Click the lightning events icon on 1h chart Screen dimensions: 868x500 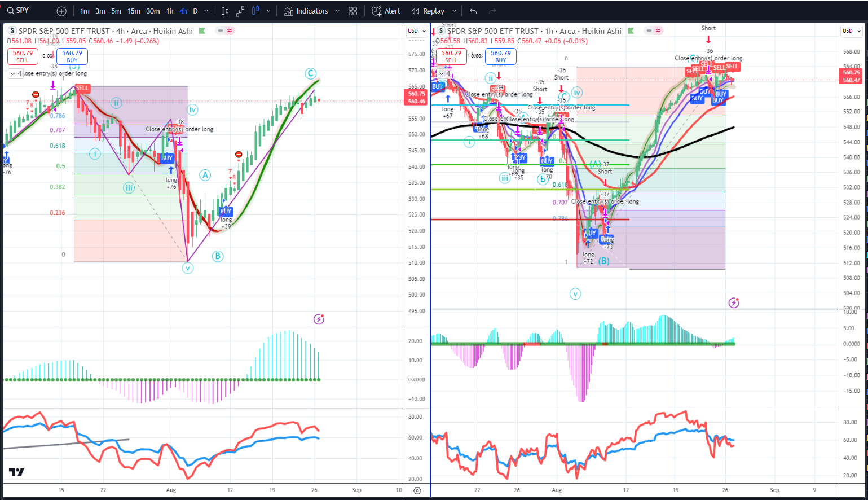(734, 303)
